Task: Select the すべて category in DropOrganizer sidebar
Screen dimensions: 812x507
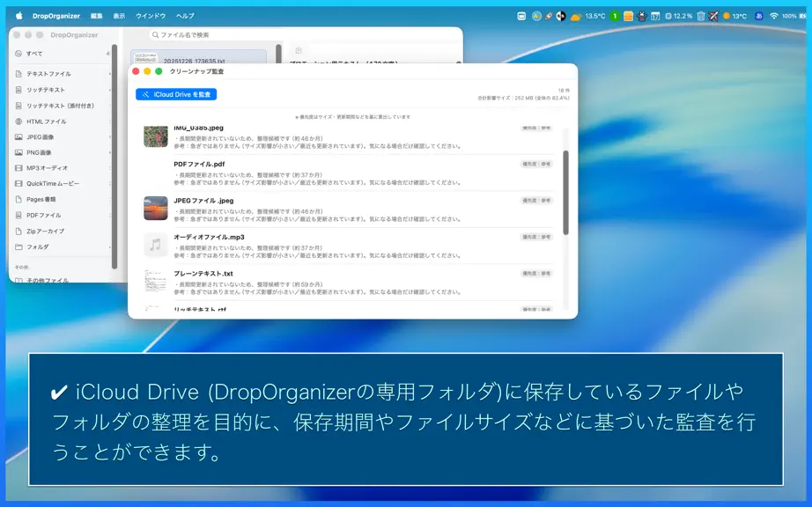Action: (61, 54)
